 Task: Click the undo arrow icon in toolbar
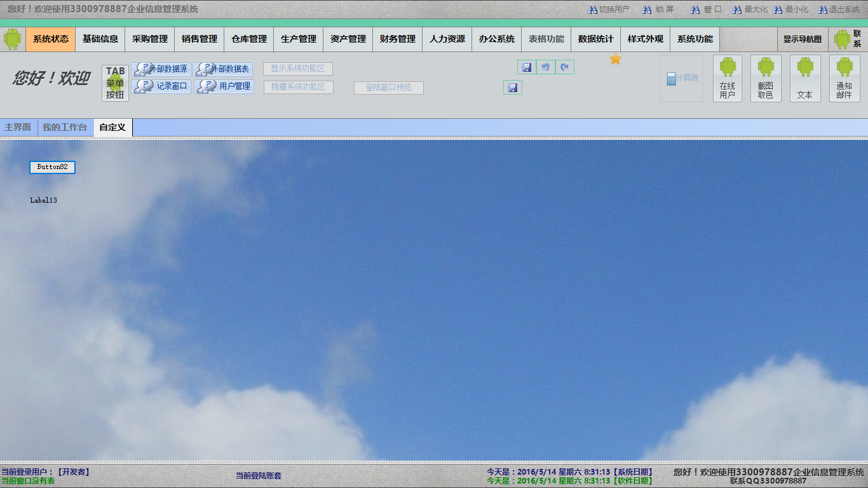point(546,67)
